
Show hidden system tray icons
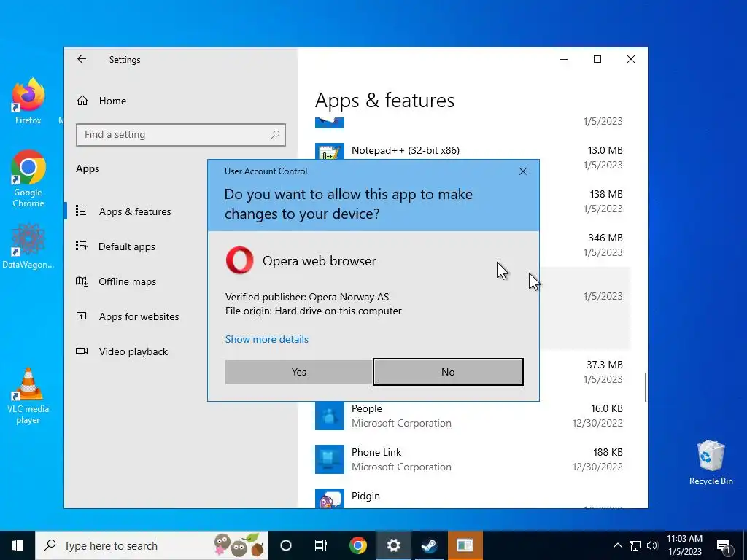617,545
